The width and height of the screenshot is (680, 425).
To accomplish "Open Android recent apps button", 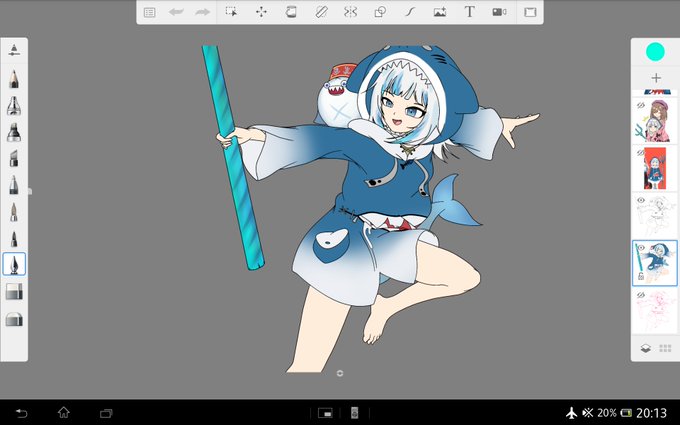I will [106, 413].
